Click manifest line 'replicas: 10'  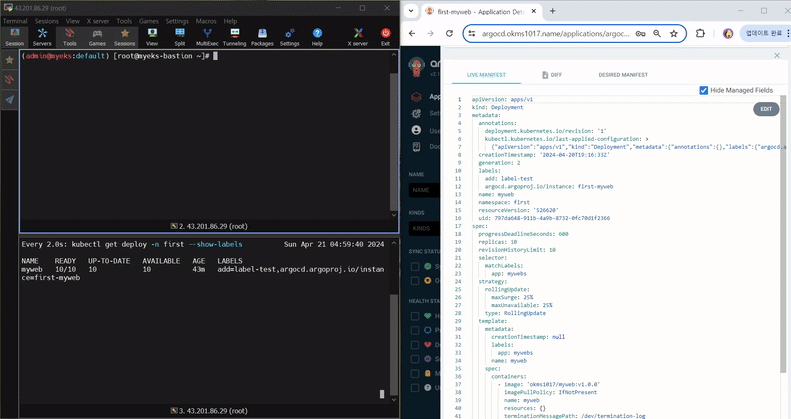pos(497,242)
